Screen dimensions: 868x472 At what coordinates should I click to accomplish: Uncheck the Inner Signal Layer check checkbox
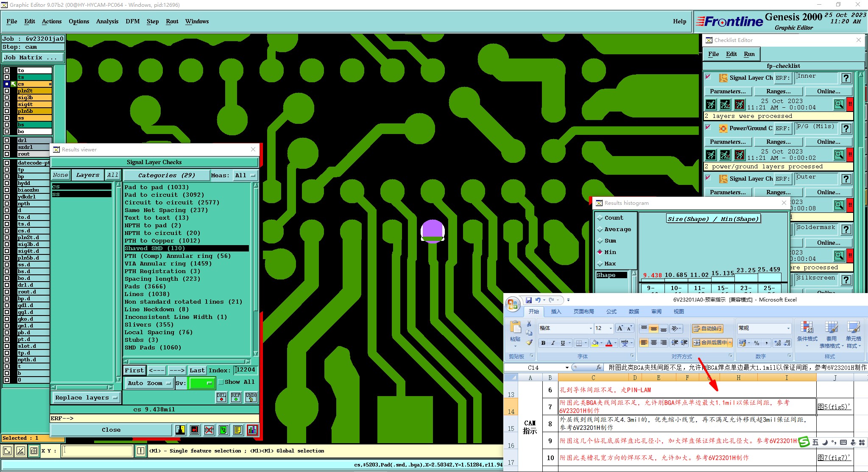click(x=708, y=77)
